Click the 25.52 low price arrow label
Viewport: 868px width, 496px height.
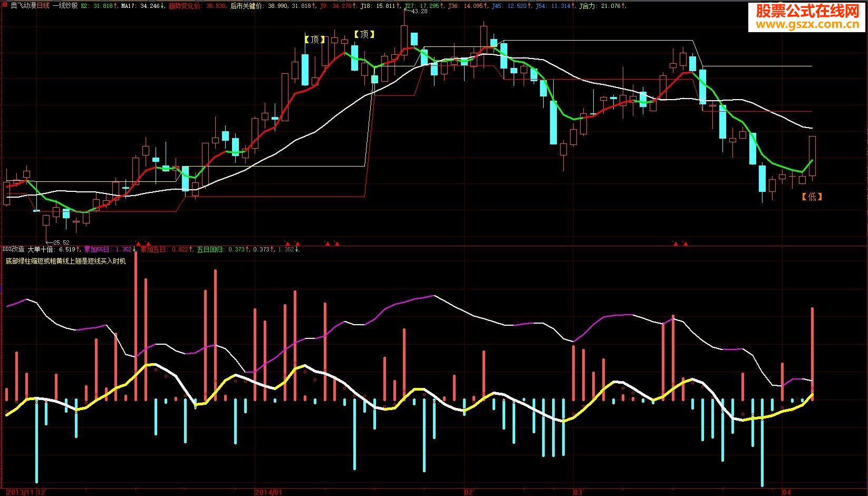(x=58, y=242)
